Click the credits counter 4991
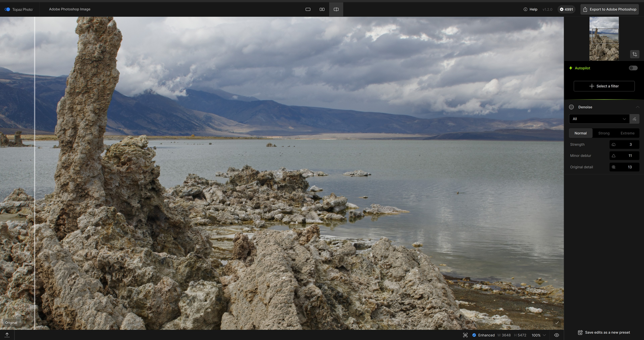The height and width of the screenshot is (340, 644). pyautogui.click(x=566, y=9)
